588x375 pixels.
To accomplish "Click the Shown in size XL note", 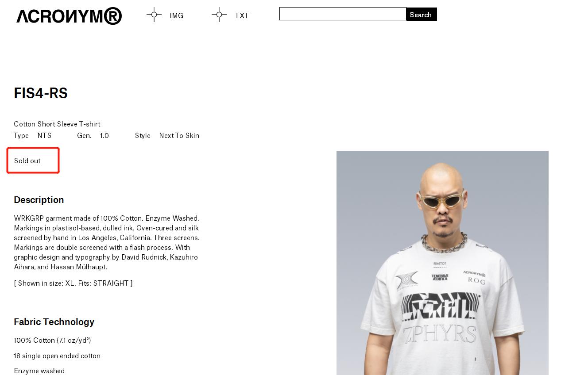I will click(73, 283).
